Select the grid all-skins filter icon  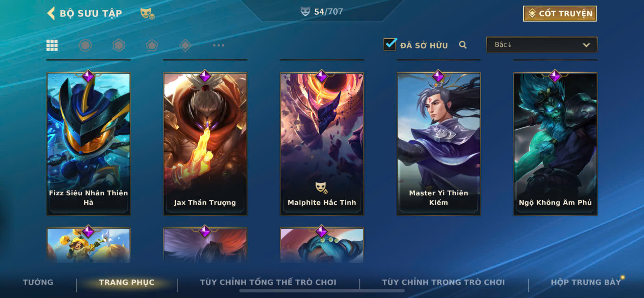point(52,45)
